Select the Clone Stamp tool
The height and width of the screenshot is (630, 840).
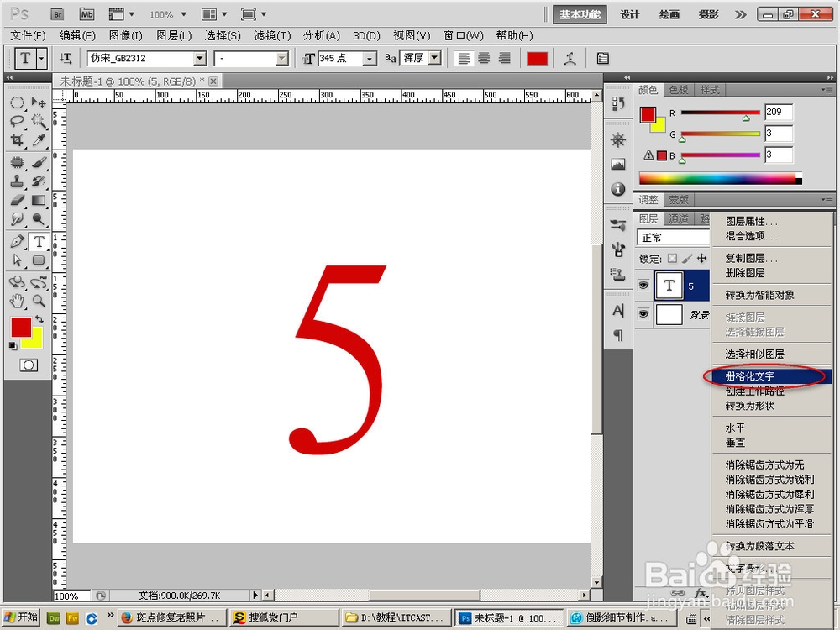pos(17,181)
